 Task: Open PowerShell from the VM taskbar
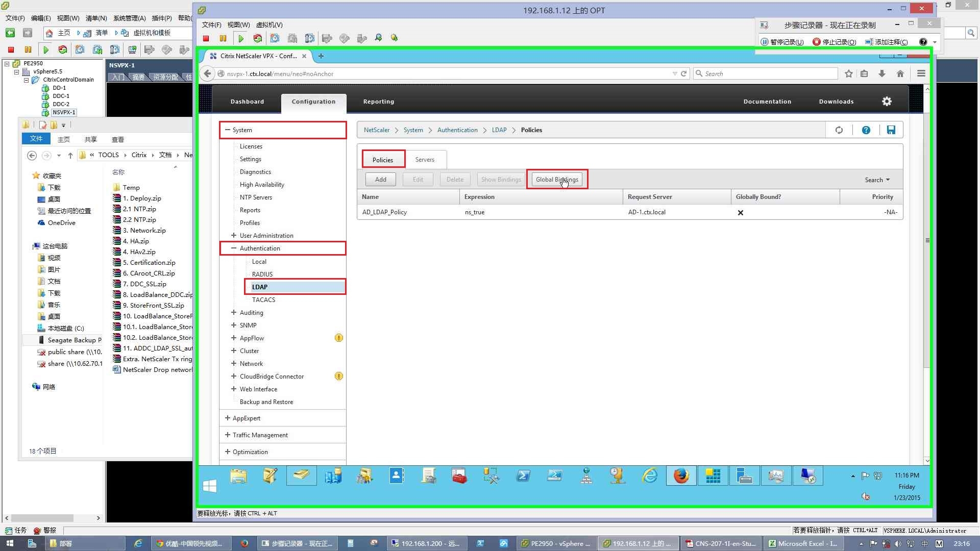click(523, 476)
